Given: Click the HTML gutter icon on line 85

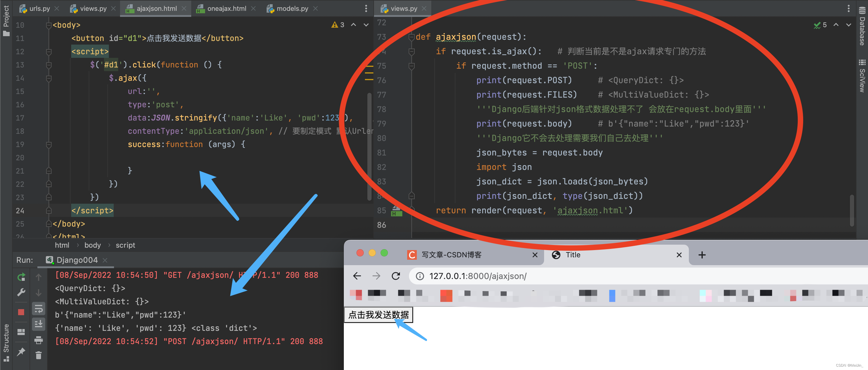Looking at the screenshot, I should tap(397, 212).
